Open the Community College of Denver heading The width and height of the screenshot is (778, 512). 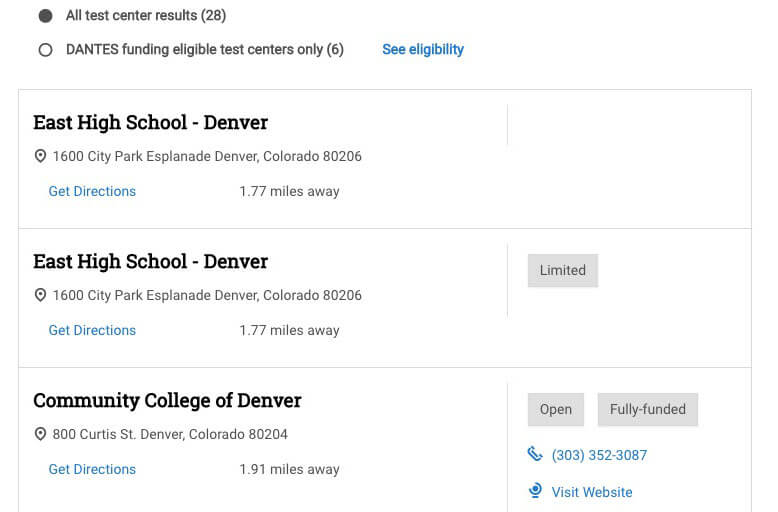click(167, 400)
